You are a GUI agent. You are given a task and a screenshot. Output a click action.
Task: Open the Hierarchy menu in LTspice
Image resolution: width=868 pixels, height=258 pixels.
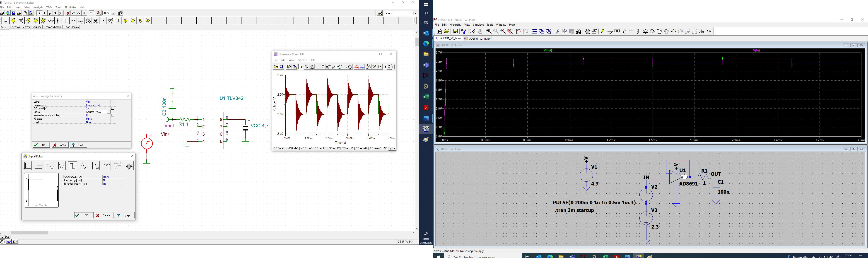click(x=455, y=25)
